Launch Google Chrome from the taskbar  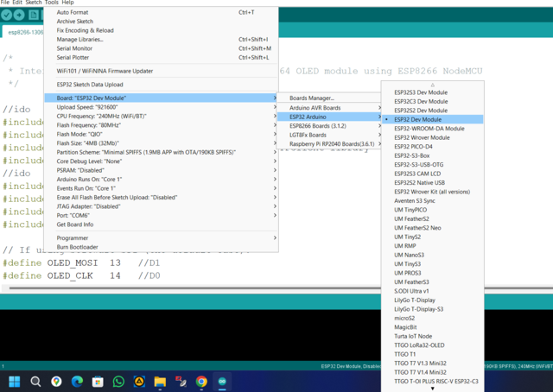201,382
